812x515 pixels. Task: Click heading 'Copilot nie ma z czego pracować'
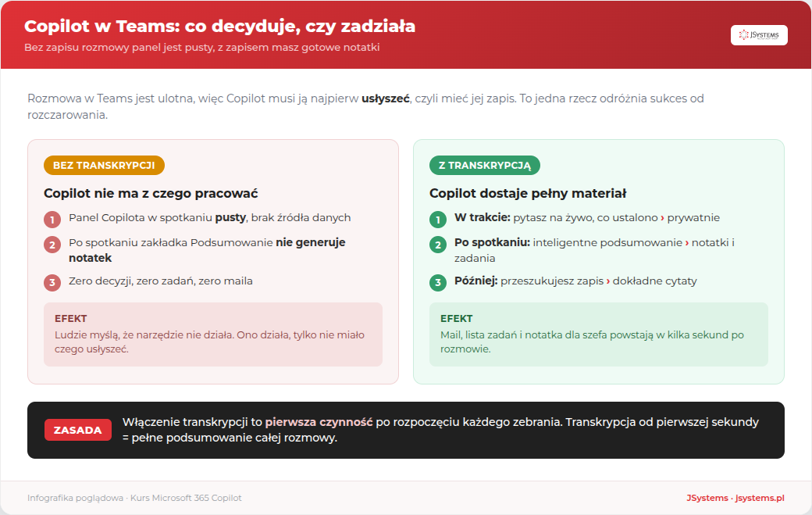click(151, 193)
